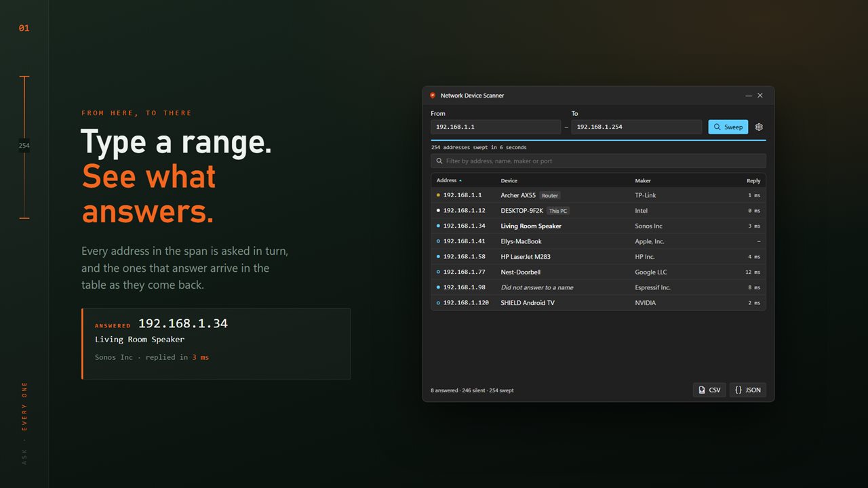Open scanner settings gear icon

click(x=759, y=127)
